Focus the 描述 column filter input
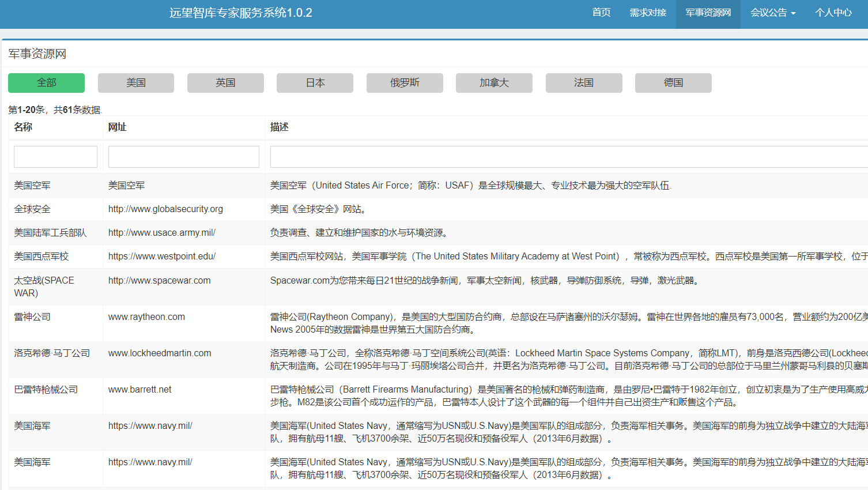This screenshot has height=490, width=868. [x=569, y=157]
